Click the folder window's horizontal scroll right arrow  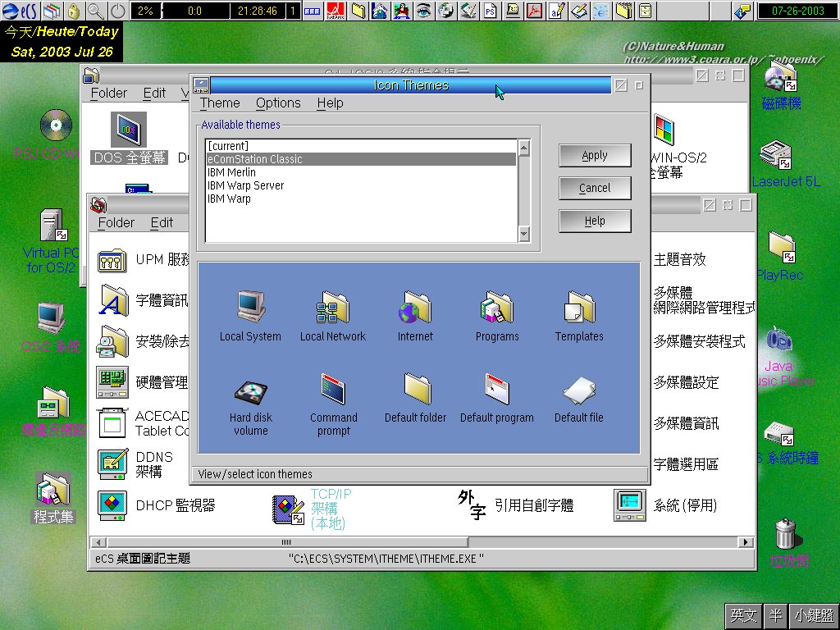coord(745,542)
